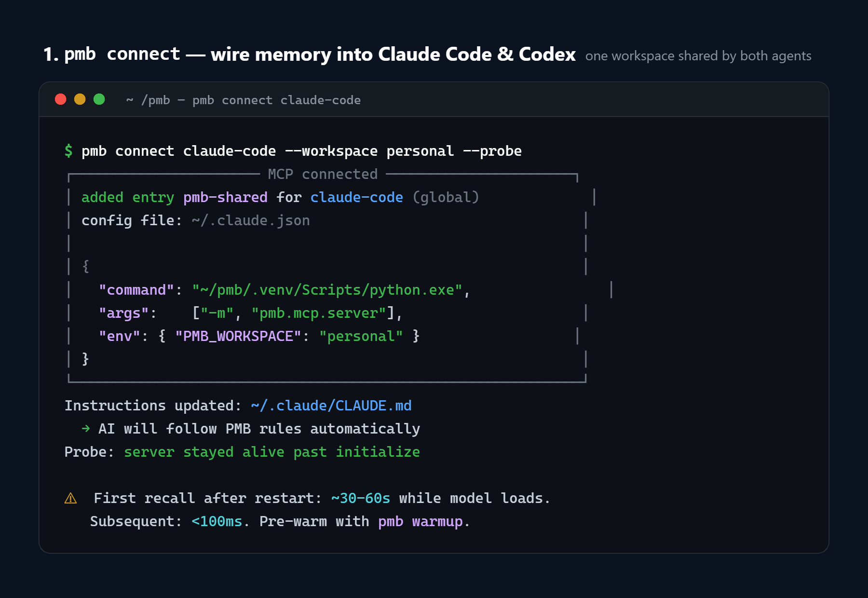Click the '"args"' JSON key
The width and height of the screenshot is (868, 598).
pos(123,313)
